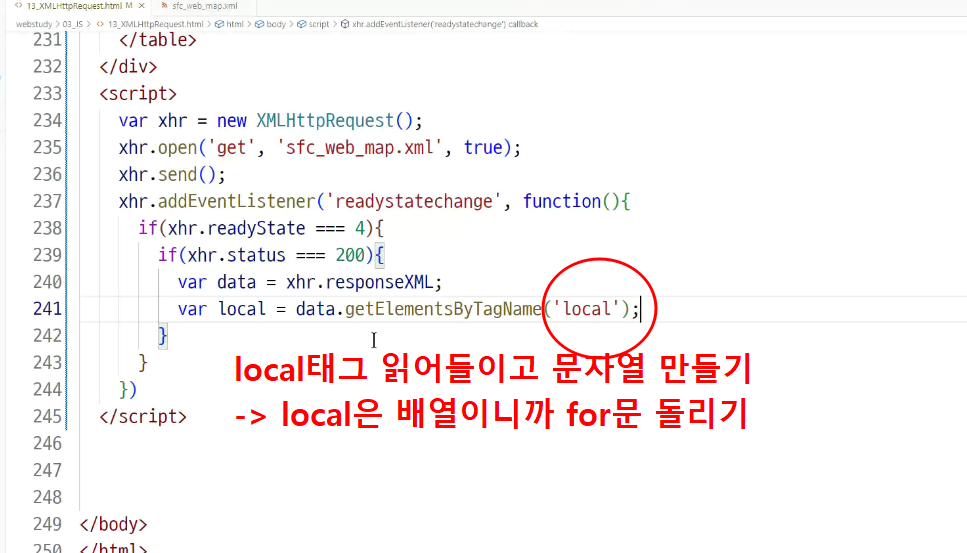967x553 pixels.
Task: Click the symbol icon before html breadcrumb
Action: 220,24
